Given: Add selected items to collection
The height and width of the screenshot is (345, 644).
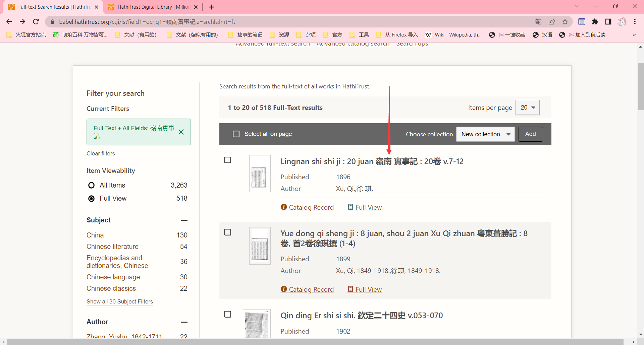Looking at the screenshot, I should (x=530, y=134).
